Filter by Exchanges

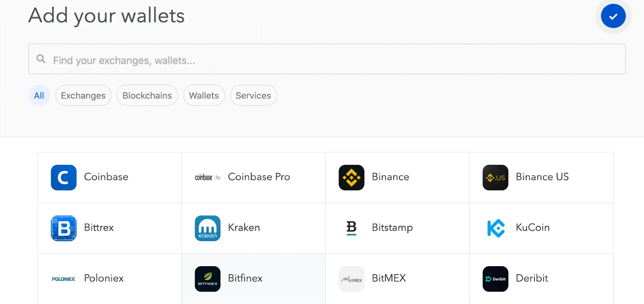(83, 95)
